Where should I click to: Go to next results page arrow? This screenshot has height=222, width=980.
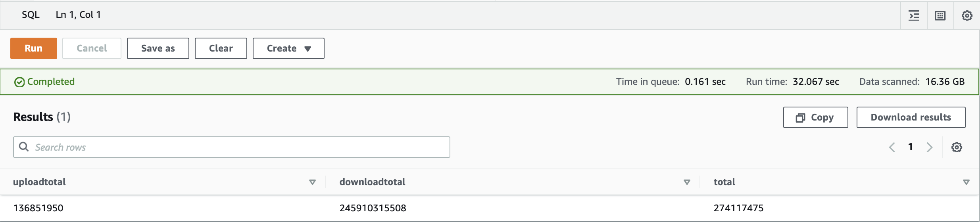[929, 147]
